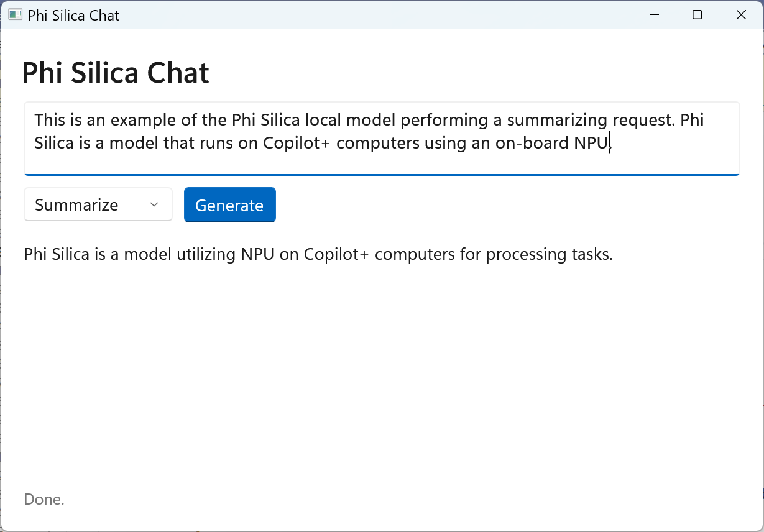Click the "Done." status text

click(x=44, y=499)
